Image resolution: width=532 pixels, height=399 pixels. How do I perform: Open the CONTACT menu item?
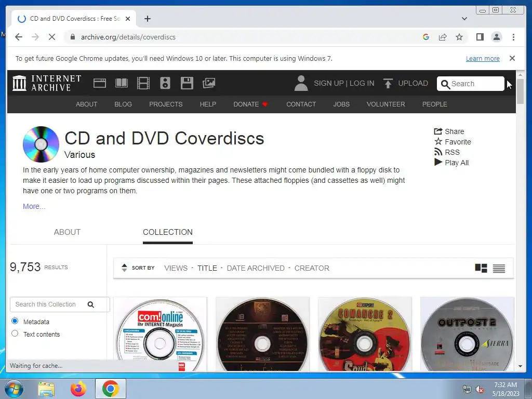coord(301,104)
